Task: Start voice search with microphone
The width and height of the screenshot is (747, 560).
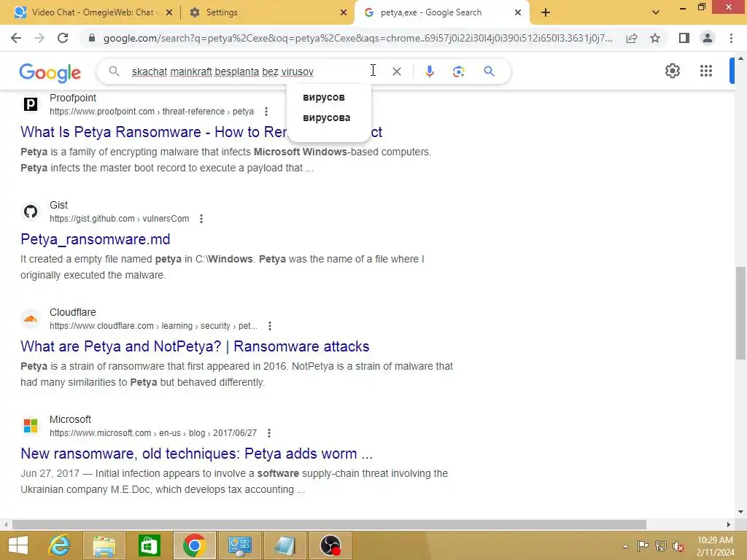Action: coord(429,71)
